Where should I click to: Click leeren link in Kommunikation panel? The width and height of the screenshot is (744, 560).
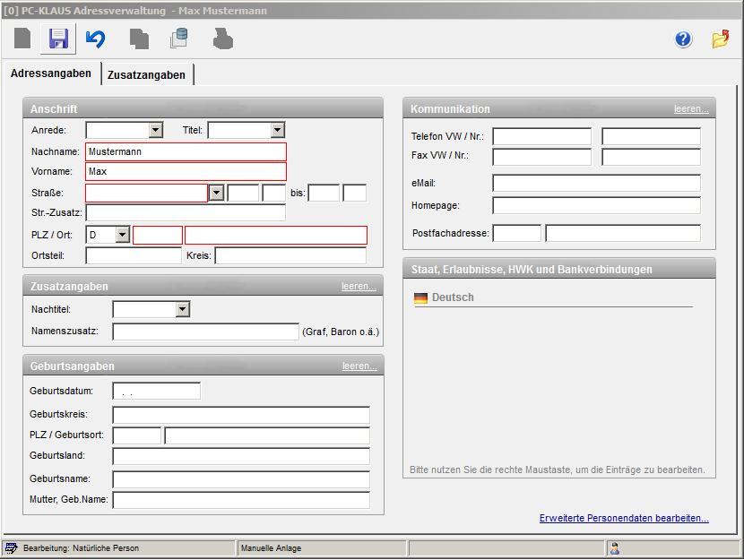tap(690, 109)
